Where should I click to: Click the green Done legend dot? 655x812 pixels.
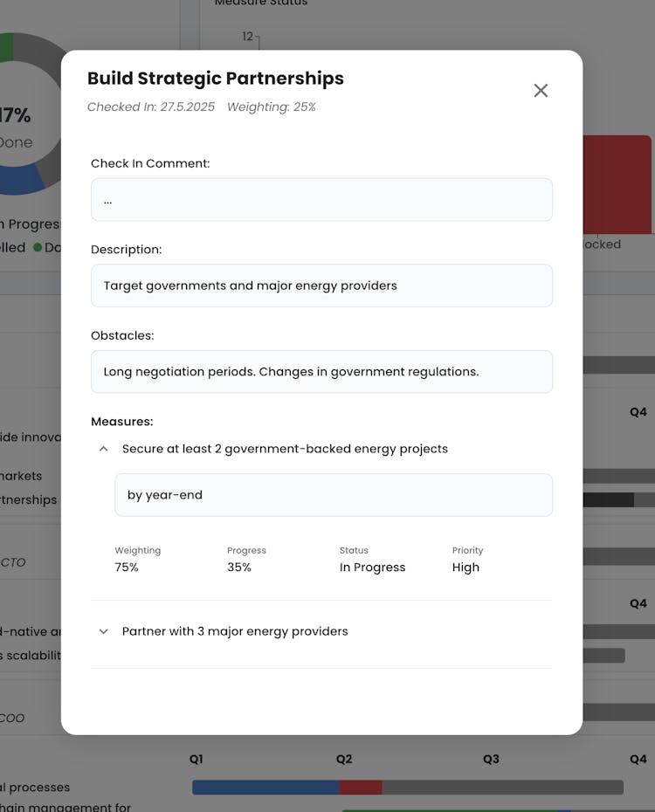tap(38, 247)
